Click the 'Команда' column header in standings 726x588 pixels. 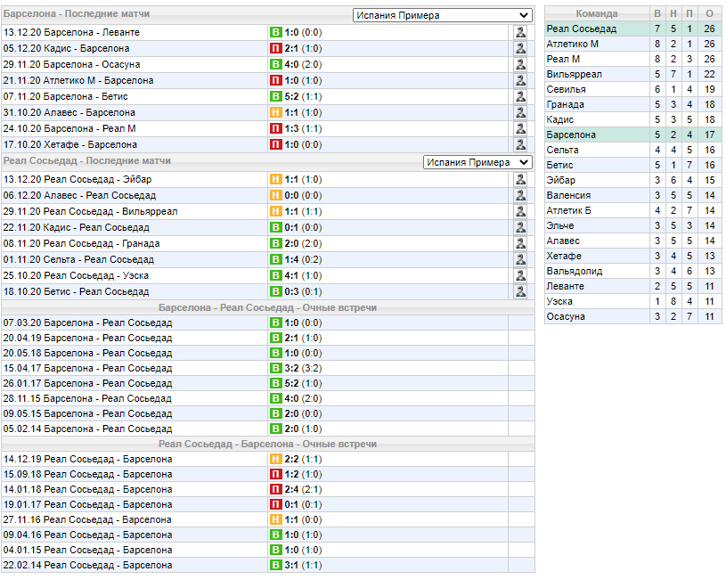pos(597,14)
